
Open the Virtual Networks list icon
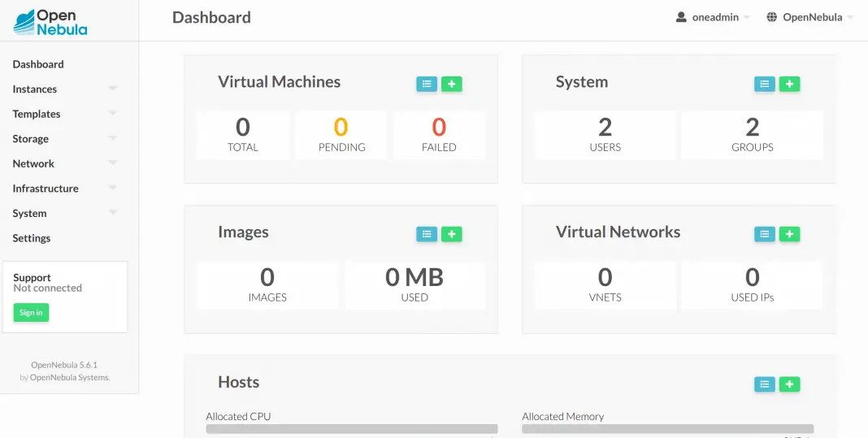765,234
